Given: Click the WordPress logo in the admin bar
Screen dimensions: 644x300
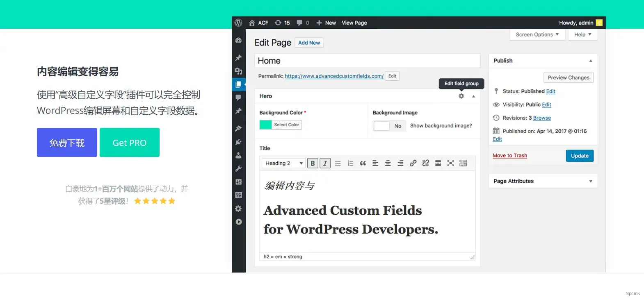Looking at the screenshot, I should tap(238, 23).
